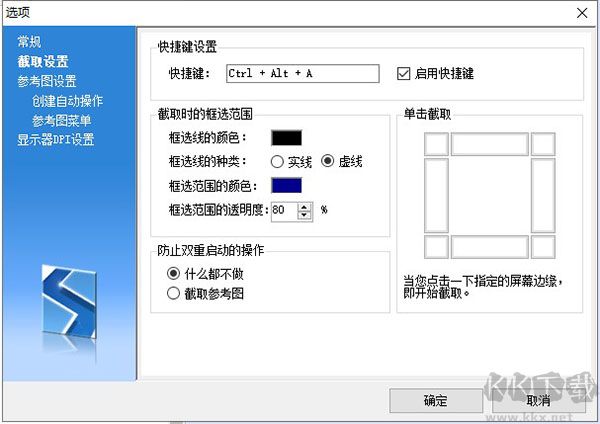Toggle the bottom edge screen-edge box
This screenshot has height=424, width=600.
(x=490, y=247)
